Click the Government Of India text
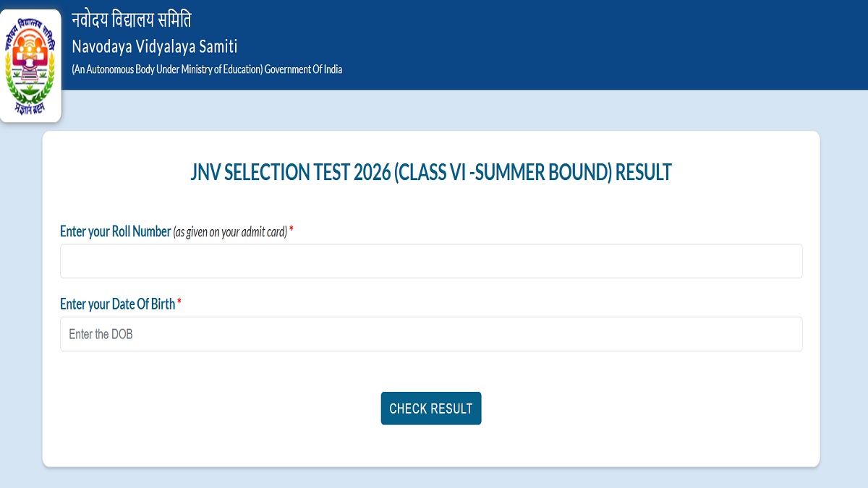The height and width of the screenshot is (488, 868). 303,69
